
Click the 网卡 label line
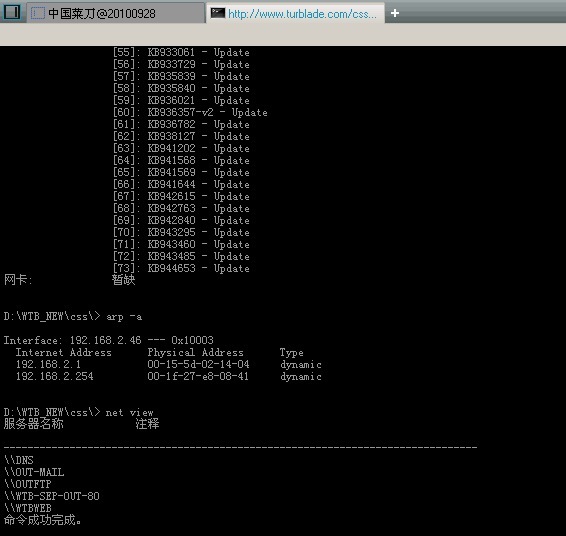pos(70,280)
